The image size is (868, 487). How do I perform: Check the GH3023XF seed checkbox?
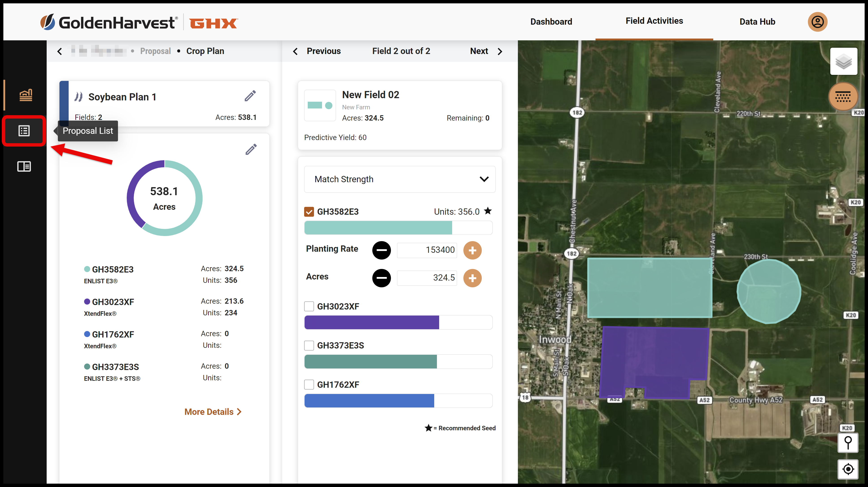tap(309, 307)
